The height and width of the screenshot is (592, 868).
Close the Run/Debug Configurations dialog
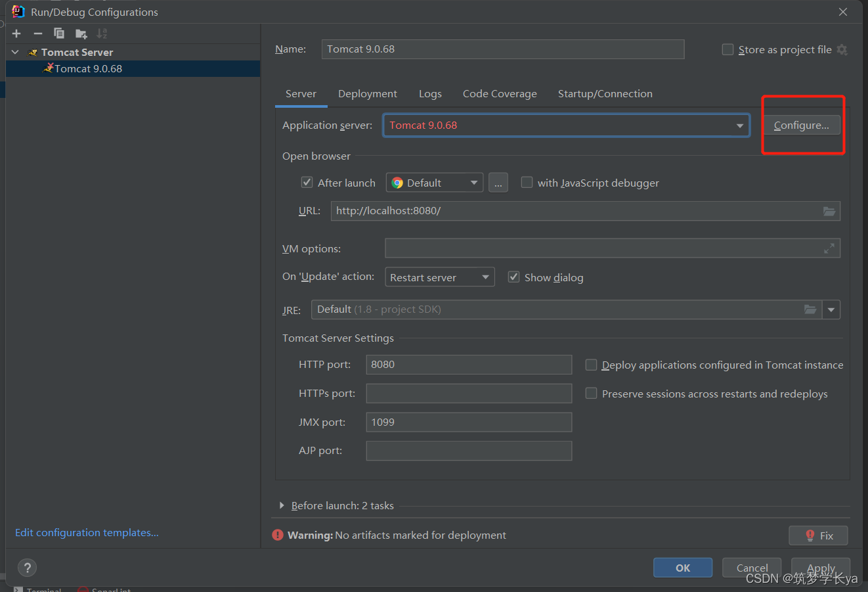(x=843, y=12)
